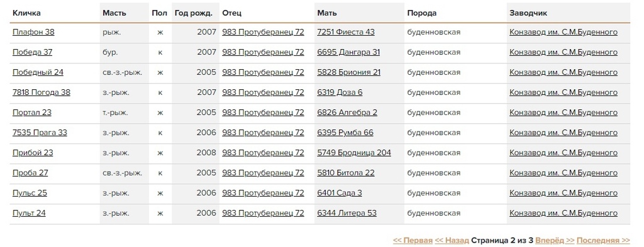Open mother link 7251 Фиеста 43

tap(346, 32)
